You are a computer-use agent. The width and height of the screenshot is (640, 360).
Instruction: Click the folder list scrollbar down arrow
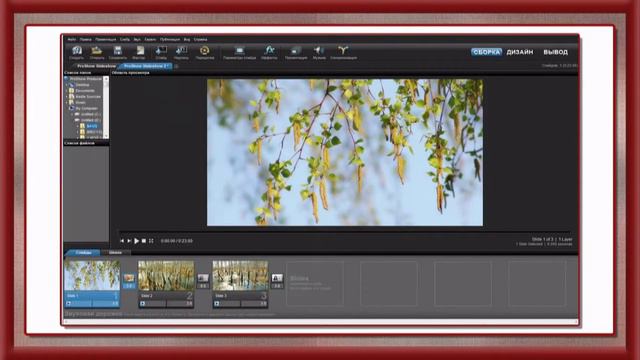(x=106, y=136)
